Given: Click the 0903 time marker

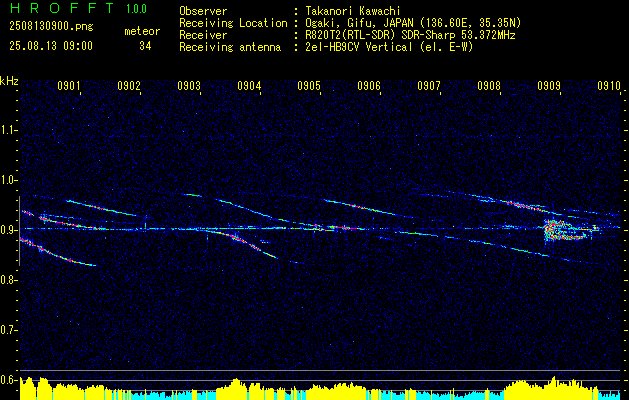Looking at the screenshot, I should [189, 86].
